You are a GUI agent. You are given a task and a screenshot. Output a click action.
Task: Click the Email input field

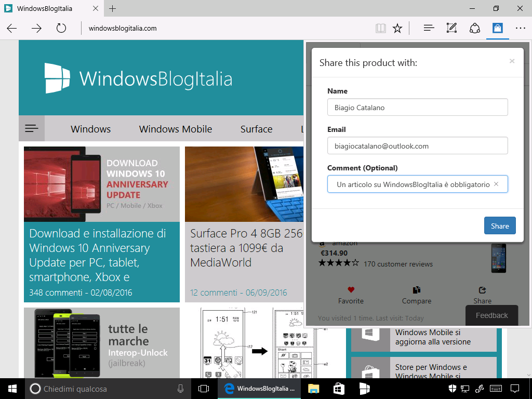pos(417,145)
